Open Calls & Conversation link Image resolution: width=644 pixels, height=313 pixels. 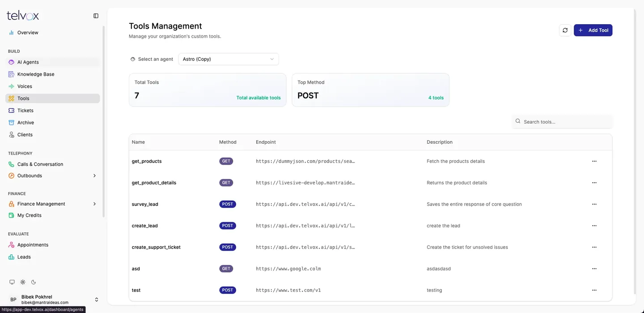pos(53,164)
